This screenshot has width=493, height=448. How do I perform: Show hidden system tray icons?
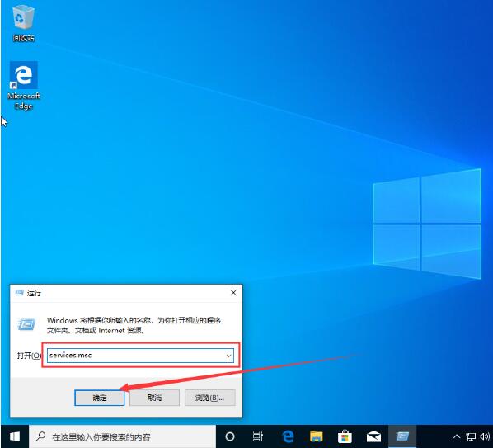pos(457,436)
